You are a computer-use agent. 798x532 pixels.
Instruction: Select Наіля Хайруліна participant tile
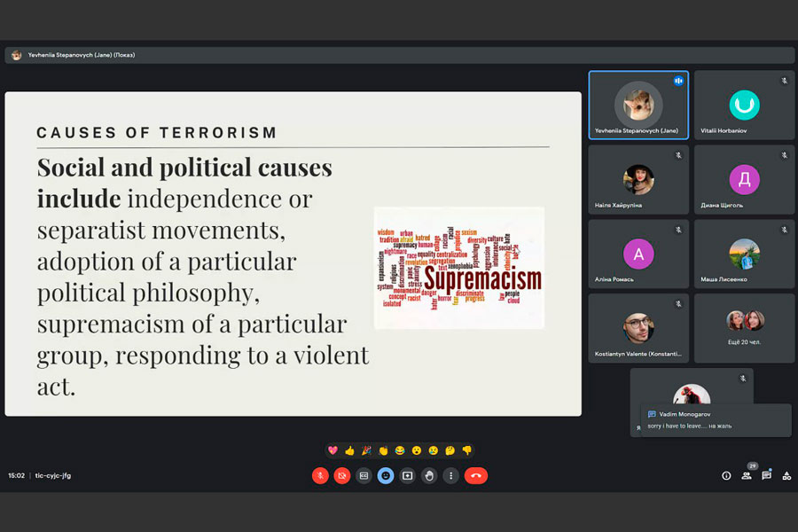(x=638, y=179)
